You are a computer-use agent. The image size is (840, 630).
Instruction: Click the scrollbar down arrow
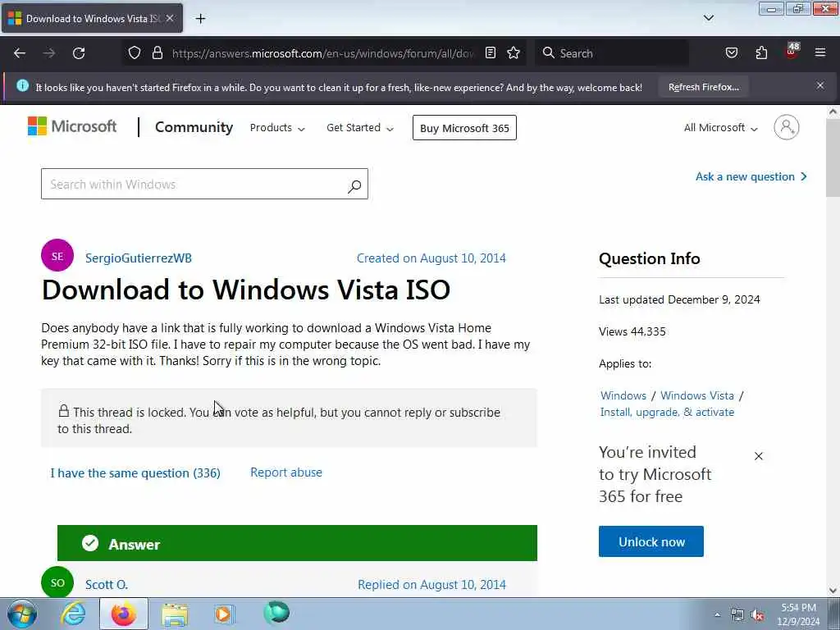point(833,590)
